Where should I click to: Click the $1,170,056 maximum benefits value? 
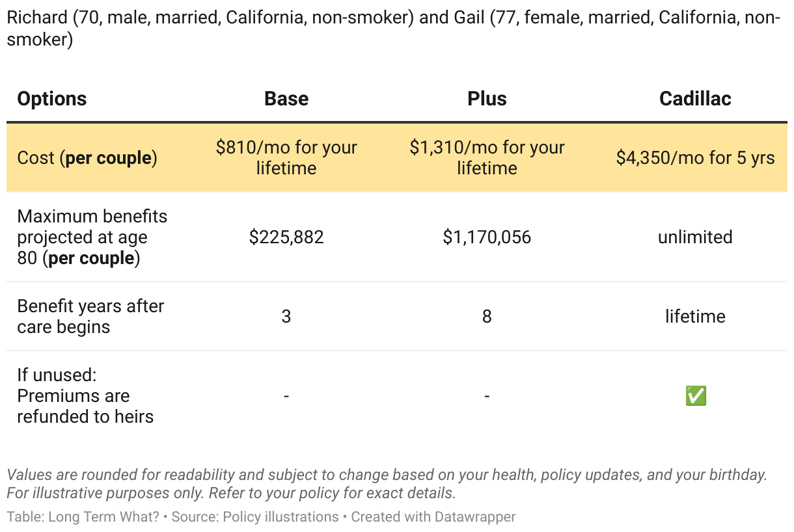pyautogui.click(x=487, y=237)
